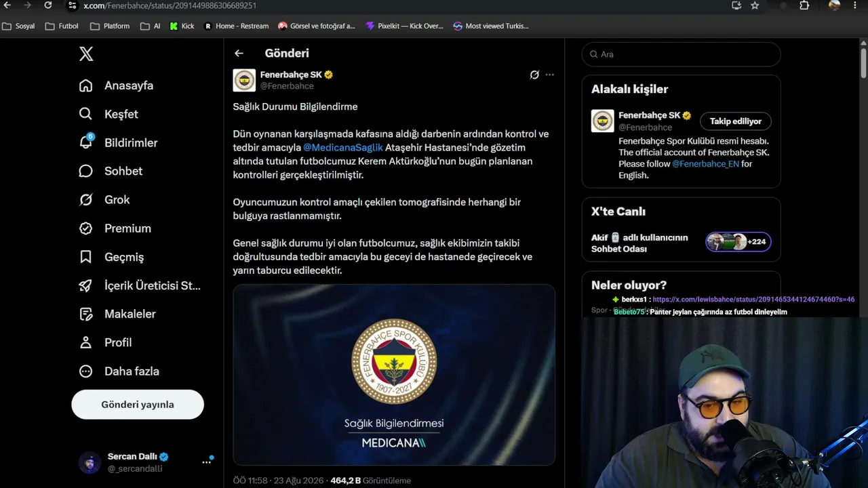Open the post timestamp 23 Ağu 2026
Screen dimensions: 868x488
coord(279,481)
